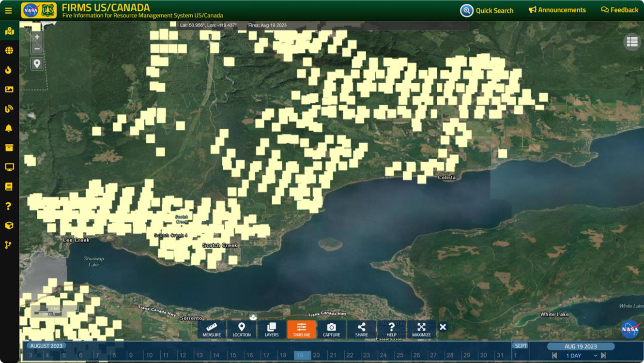This screenshot has width=644, height=363.
Task: Open the archive download box icon
Action: click(9, 148)
